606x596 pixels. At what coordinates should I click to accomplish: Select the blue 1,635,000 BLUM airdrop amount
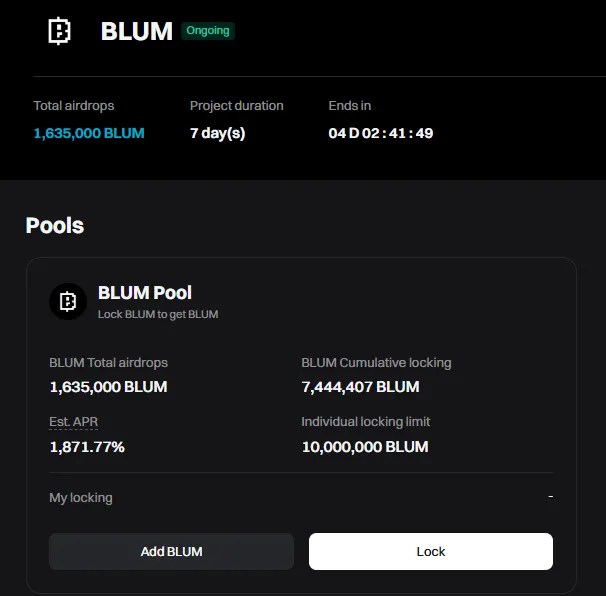point(89,133)
